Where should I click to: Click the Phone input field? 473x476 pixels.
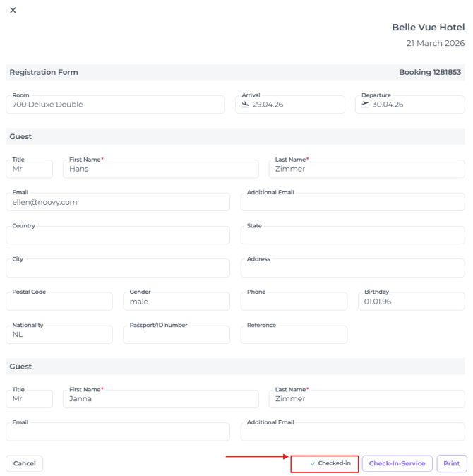click(x=294, y=302)
